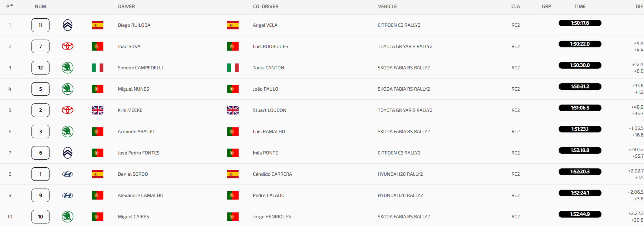Click the 1:52:44.9 time pill
This screenshot has height=226, width=644.
tap(580, 214)
